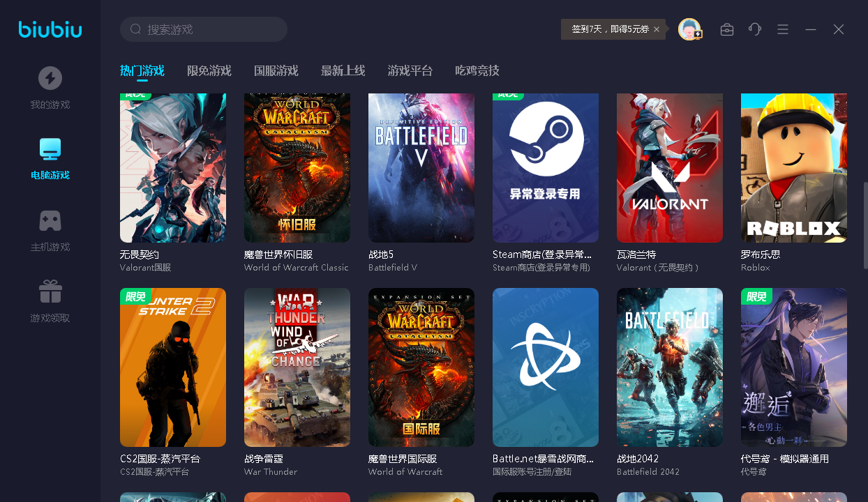Select the 吃鸡竞技 tab
The width and height of the screenshot is (868, 502).
point(477,70)
